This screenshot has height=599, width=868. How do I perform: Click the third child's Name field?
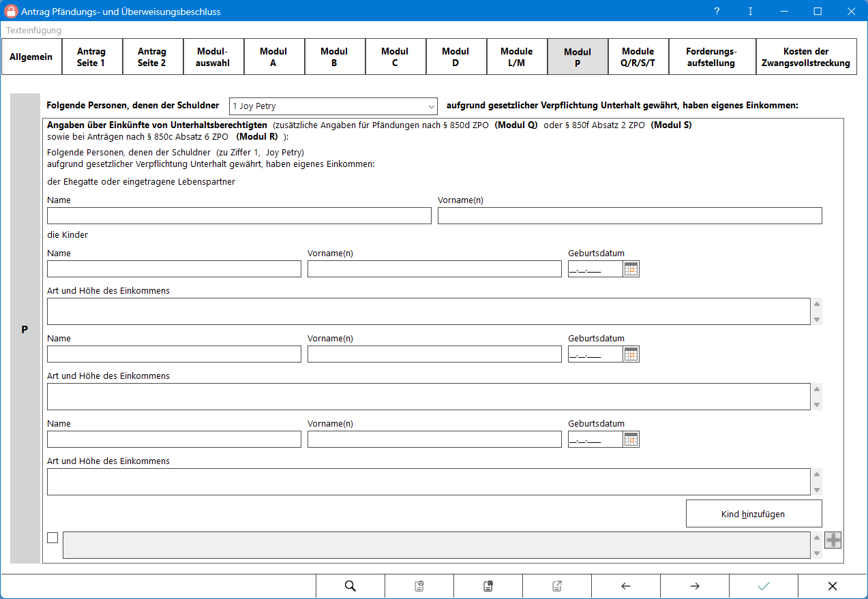point(174,440)
